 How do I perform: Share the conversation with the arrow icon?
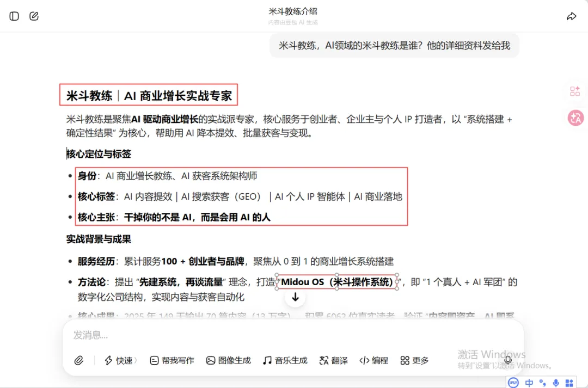[571, 16]
